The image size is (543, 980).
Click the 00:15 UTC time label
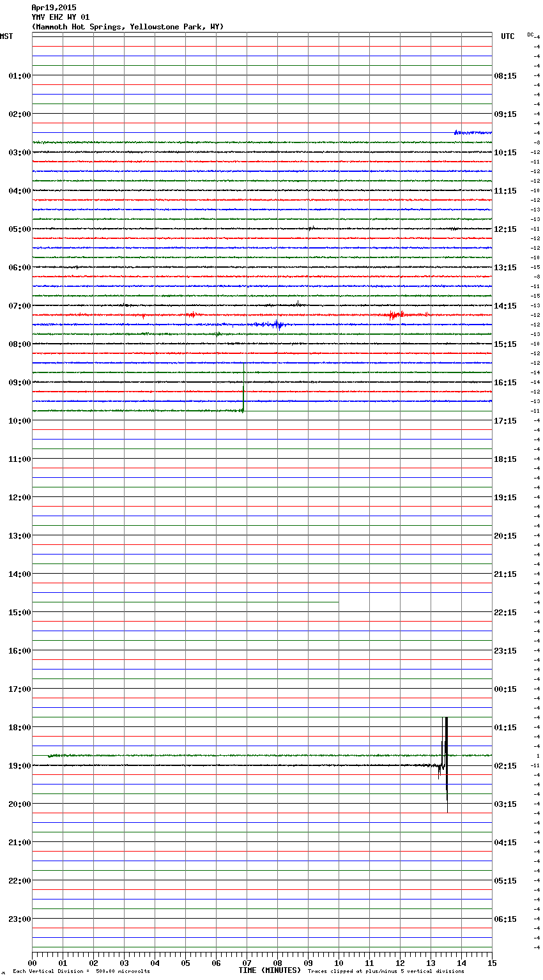tap(505, 689)
